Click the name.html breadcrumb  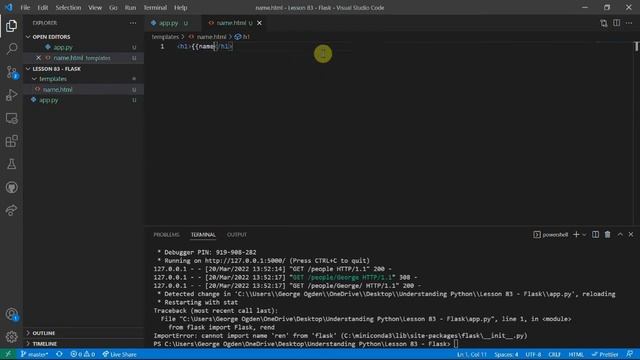211,37
